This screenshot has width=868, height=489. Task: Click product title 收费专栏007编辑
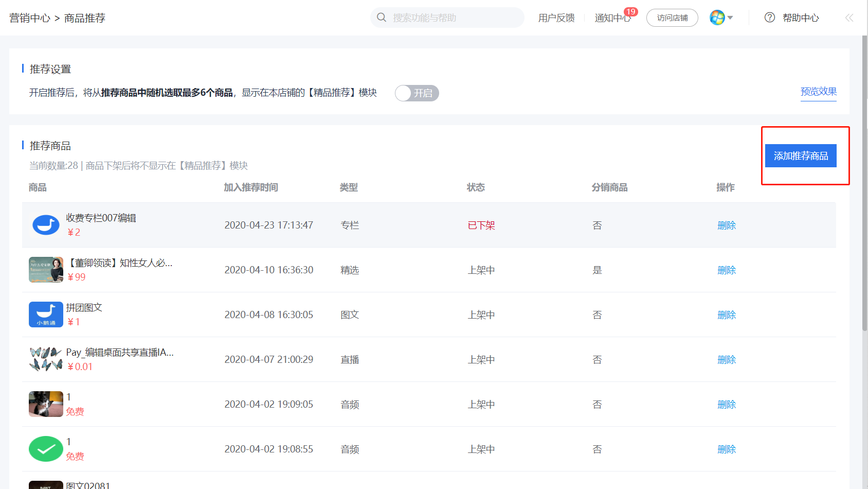[101, 218]
